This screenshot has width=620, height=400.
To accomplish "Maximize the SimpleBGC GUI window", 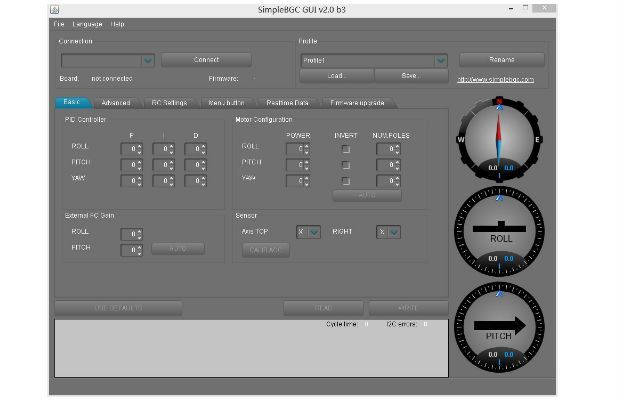I will [525, 8].
